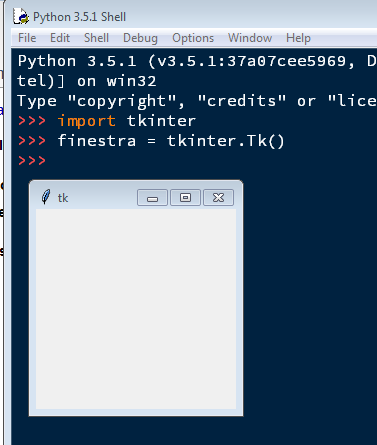Open the Shell menu
Image resolution: width=377 pixels, height=445 pixels.
pyautogui.click(x=96, y=38)
